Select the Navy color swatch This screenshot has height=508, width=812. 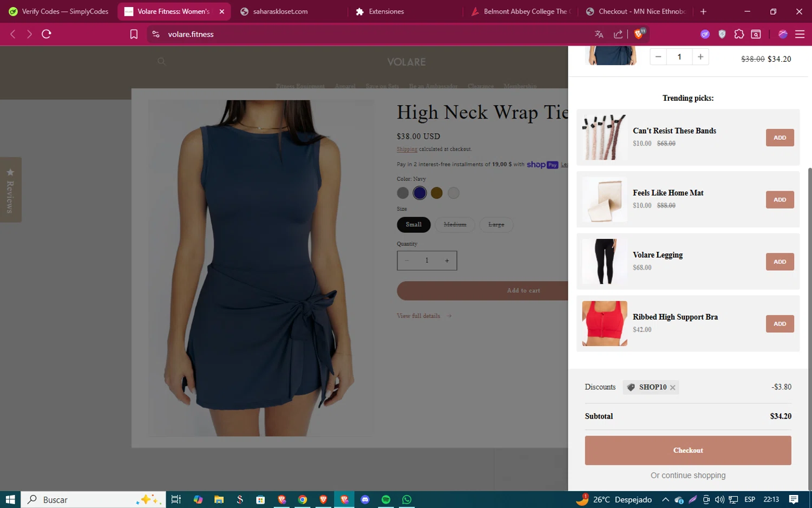[420, 193]
